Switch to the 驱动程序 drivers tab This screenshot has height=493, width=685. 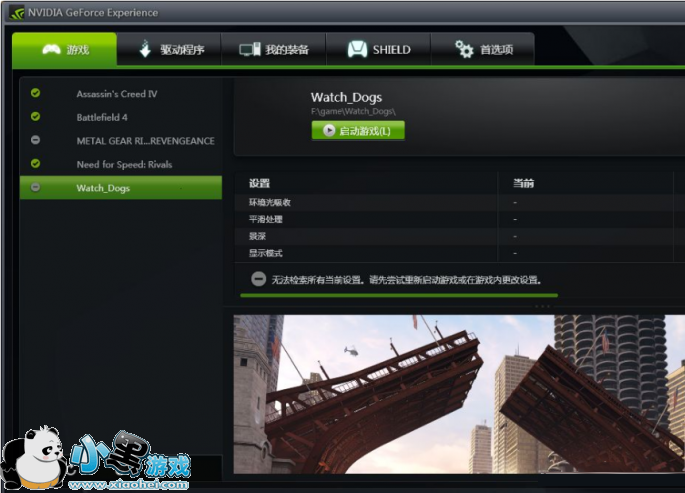click(x=169, y=49)
